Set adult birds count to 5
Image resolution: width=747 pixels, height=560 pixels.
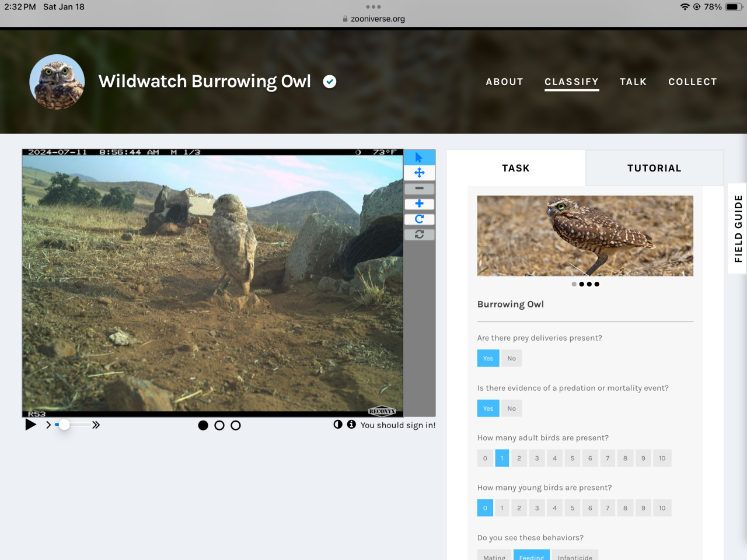coord(573,458)
